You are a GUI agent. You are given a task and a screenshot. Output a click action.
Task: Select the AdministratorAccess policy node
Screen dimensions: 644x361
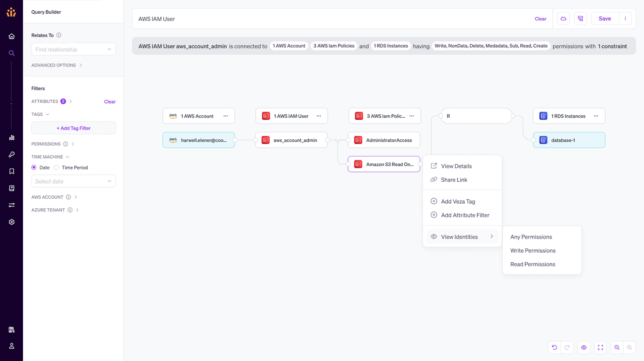tap(384, 140)
